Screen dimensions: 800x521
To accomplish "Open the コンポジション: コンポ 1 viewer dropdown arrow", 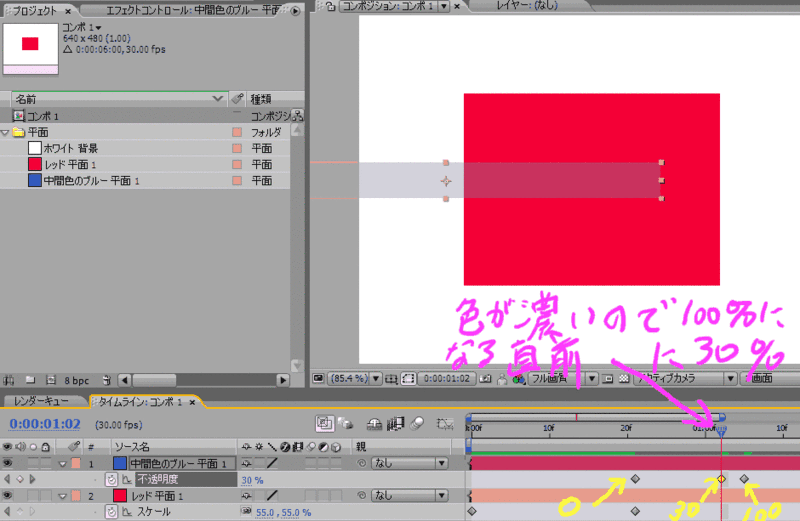I will (444, 6).
